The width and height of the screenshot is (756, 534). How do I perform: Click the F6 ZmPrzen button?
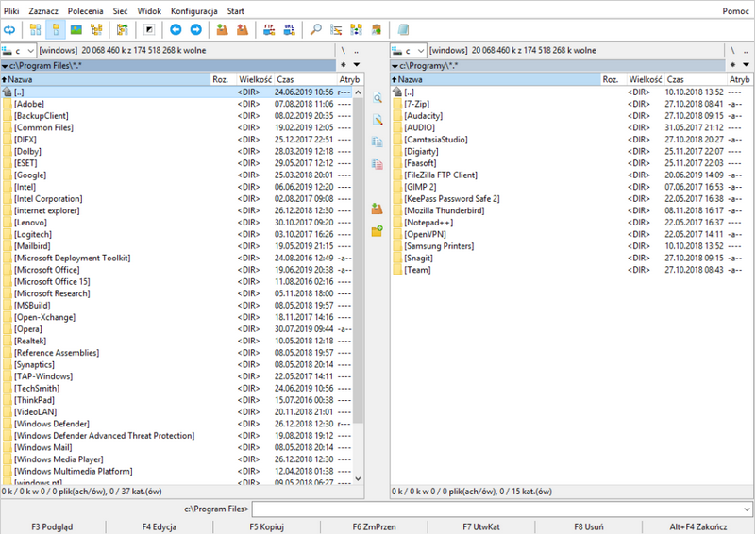pyautogui.click(x=374, y=526)
